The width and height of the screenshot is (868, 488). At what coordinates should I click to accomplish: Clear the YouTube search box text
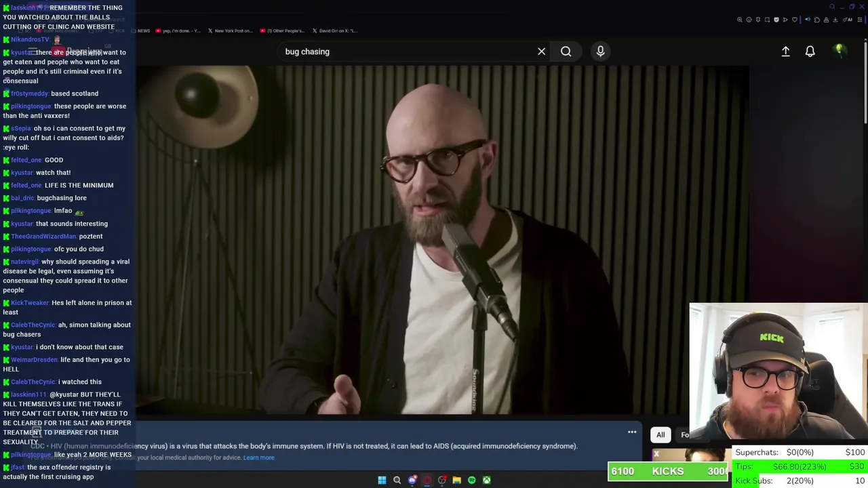pos(541,52)
